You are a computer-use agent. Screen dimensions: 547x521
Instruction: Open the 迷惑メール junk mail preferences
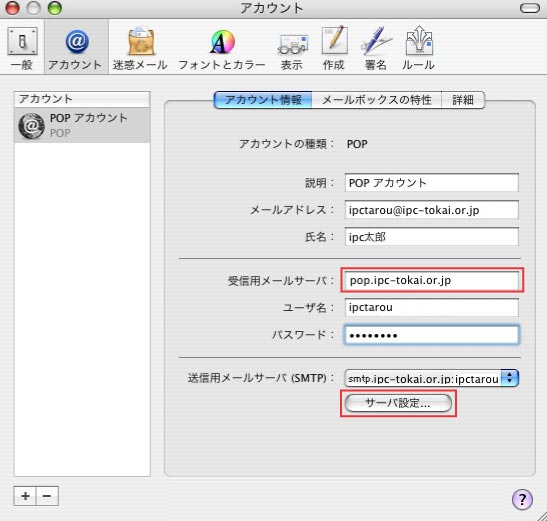point(140,48)
